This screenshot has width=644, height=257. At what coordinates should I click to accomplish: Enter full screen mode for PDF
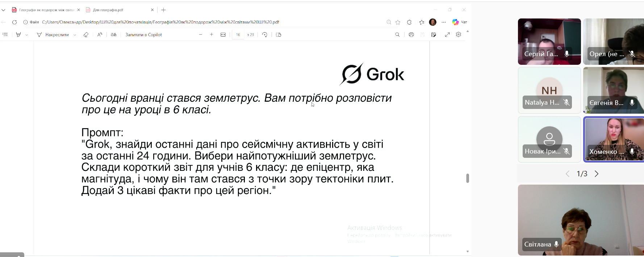[x=447, y=35]
